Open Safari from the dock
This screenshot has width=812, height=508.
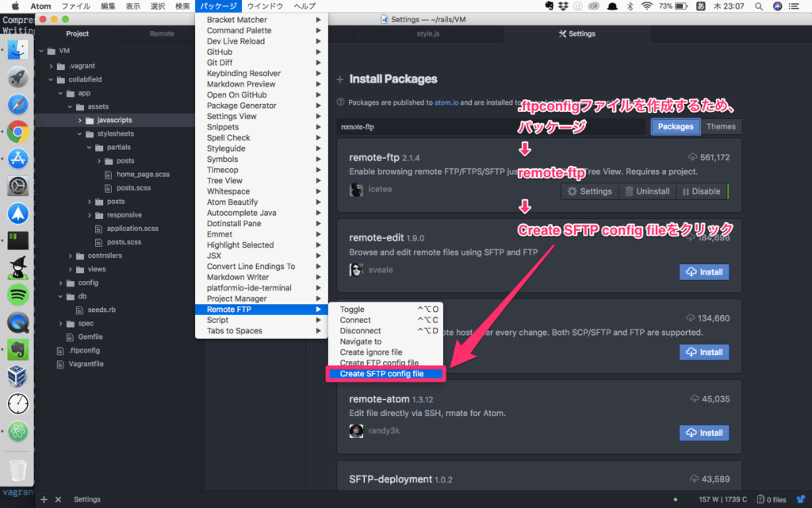(x=17, y=104)
